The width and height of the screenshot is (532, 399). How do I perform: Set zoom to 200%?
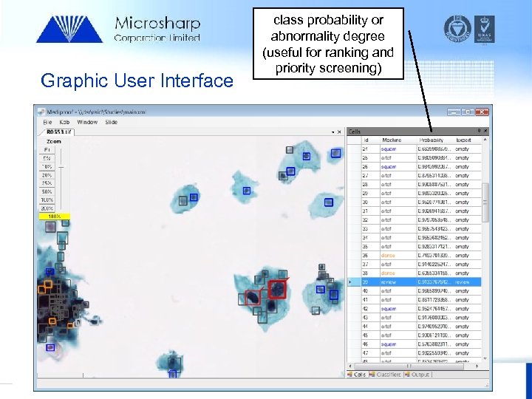click(47, 208)
